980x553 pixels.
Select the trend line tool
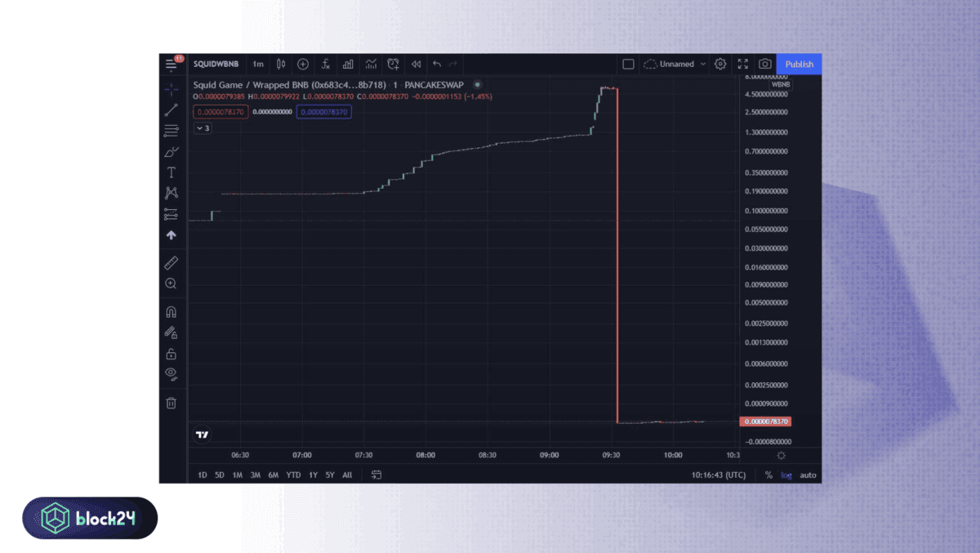click(171, 109)
